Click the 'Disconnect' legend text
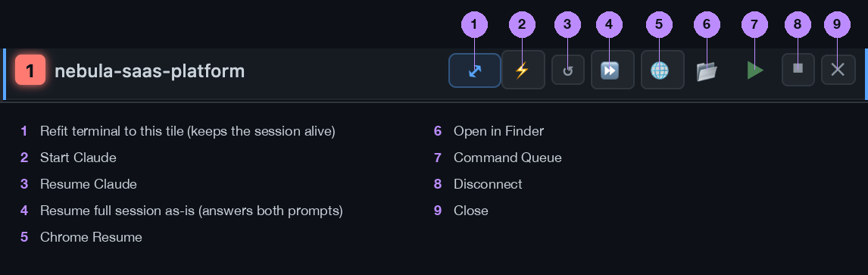 click(x=488, y=184)
